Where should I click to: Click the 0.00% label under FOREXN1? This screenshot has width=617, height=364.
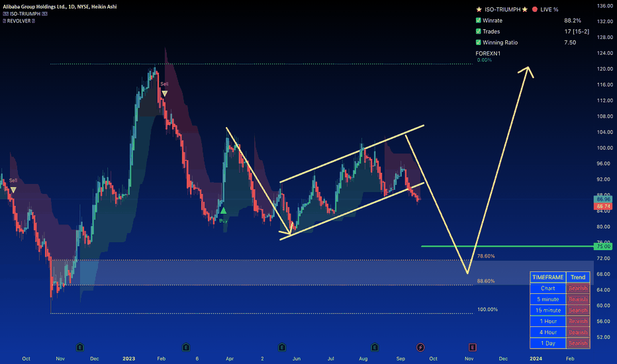[485, 60]
